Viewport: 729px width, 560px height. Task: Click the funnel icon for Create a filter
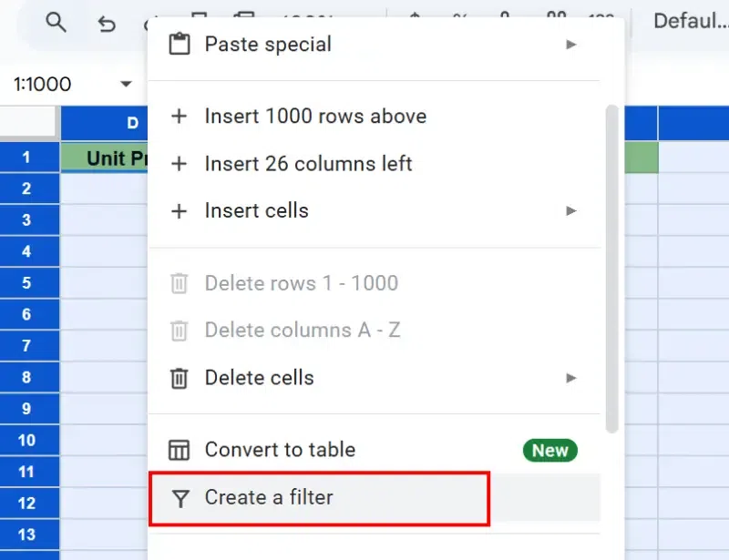180,498
